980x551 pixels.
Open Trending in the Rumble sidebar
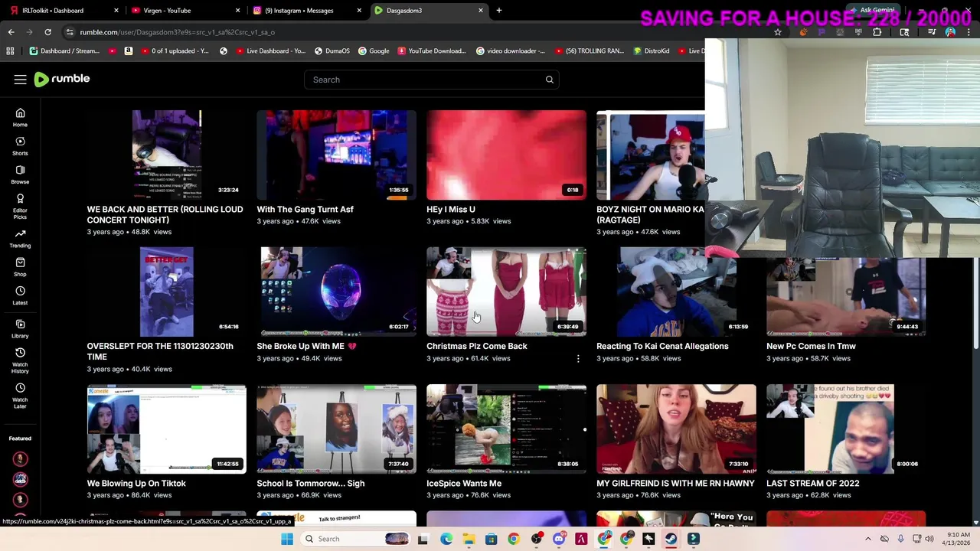click(20, 239)
